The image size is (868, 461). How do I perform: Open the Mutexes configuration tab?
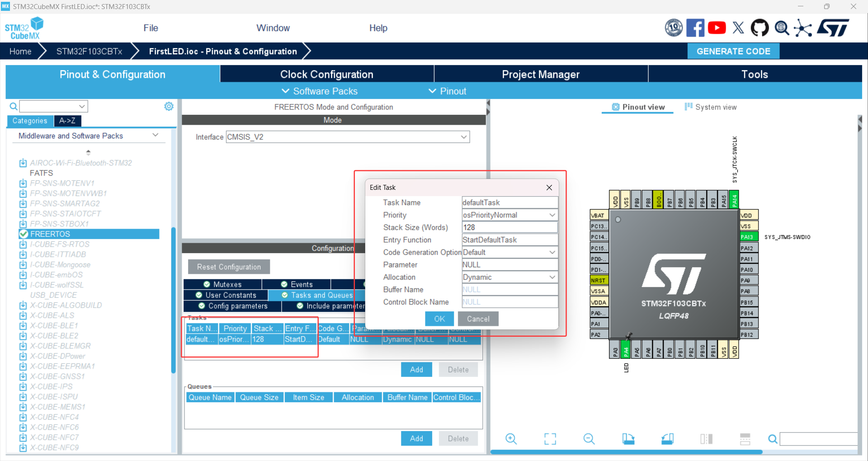(222, 284)
